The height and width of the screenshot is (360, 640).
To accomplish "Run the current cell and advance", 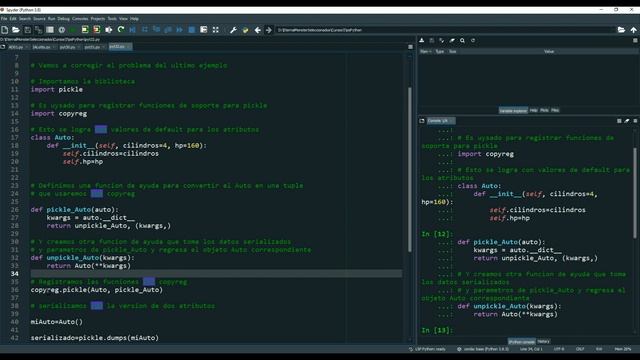I will (97, 30).
